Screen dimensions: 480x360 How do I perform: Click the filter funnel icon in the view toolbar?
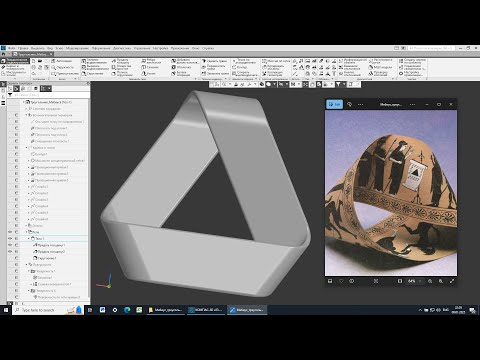(x=338, y=85)
